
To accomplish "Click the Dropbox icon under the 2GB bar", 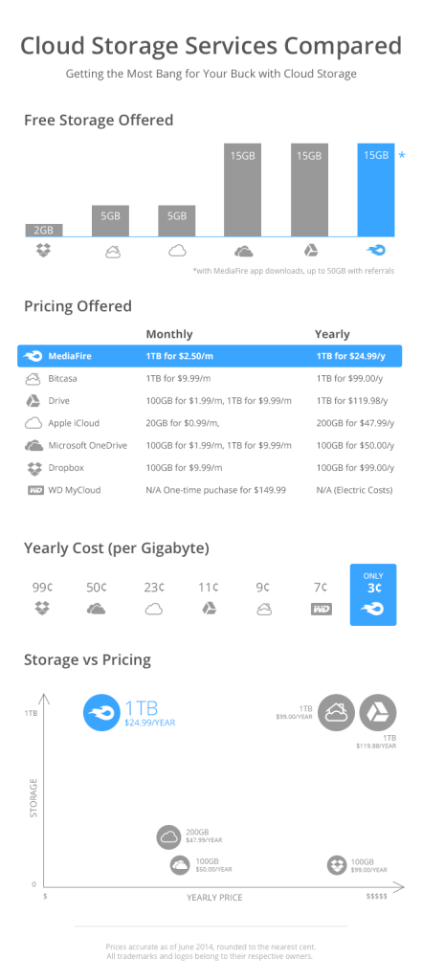I will pyautogui.click(x=44, y=251).
